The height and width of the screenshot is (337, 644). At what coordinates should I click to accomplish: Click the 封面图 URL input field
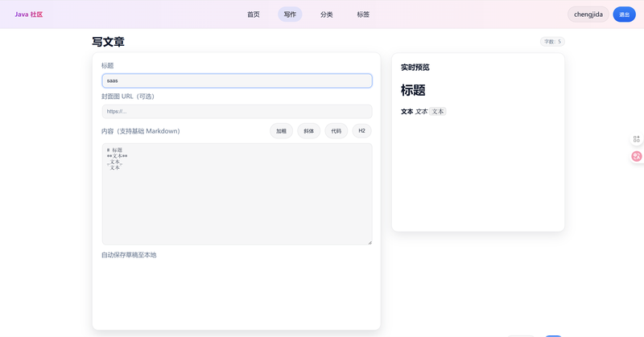[x=237, y=111]
